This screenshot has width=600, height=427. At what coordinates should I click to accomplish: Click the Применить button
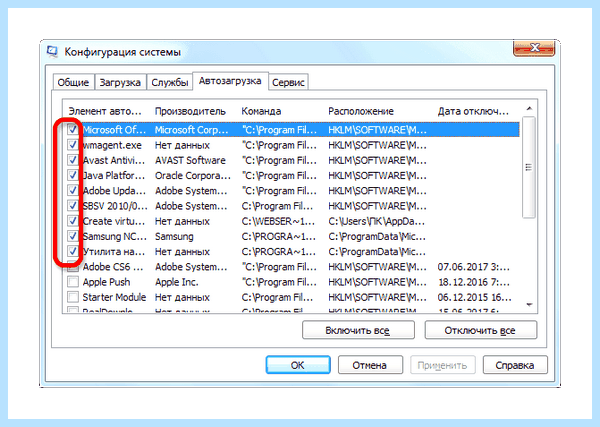point(443,365)
